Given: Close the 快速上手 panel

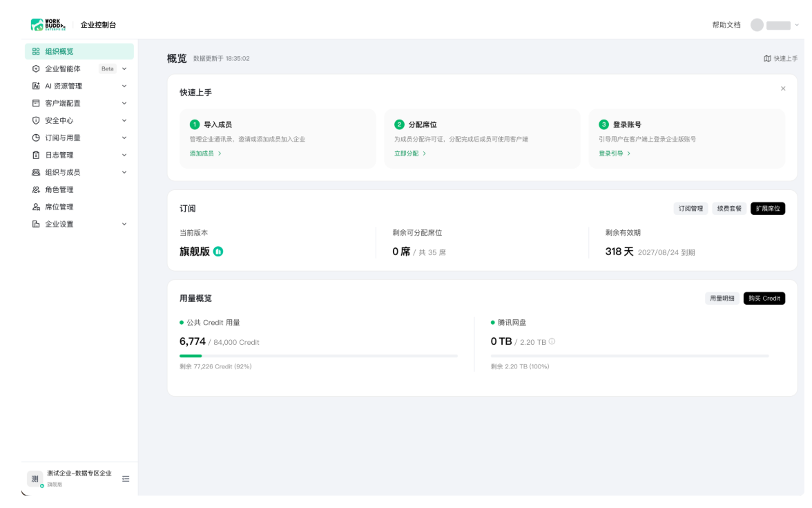Looking at the screenshot, I should point(783,88).
